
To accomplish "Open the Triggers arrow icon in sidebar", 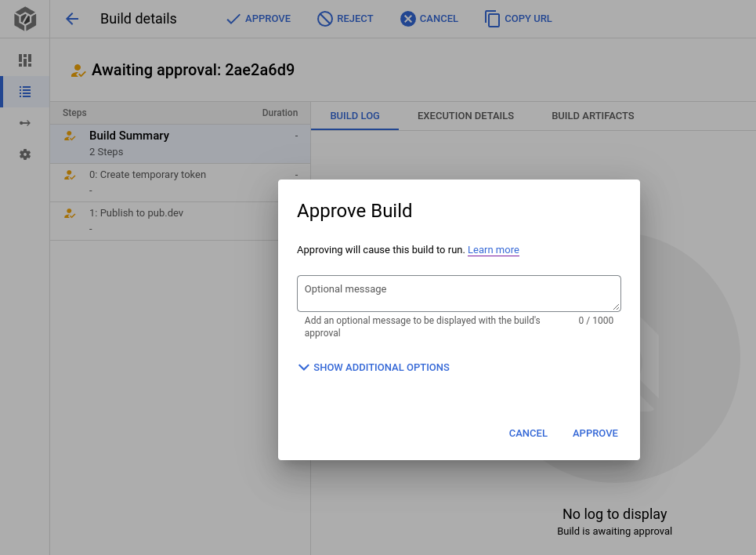I will pos(24,122).
